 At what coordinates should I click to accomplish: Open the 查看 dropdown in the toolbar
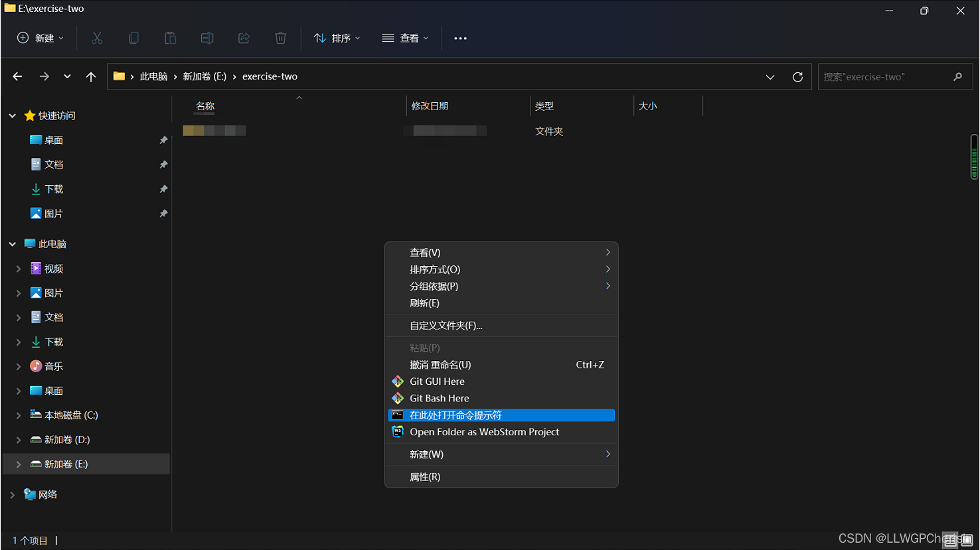pyautogui.click(x=405, y=38)
